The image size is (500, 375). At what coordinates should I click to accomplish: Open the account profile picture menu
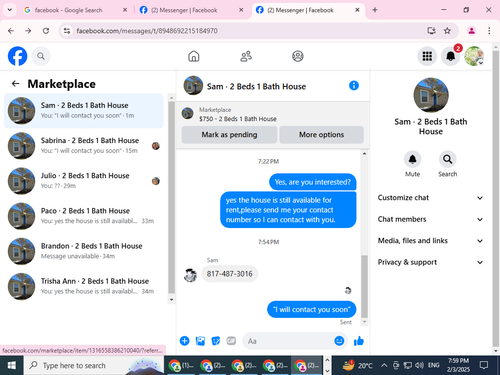[474, 56]
